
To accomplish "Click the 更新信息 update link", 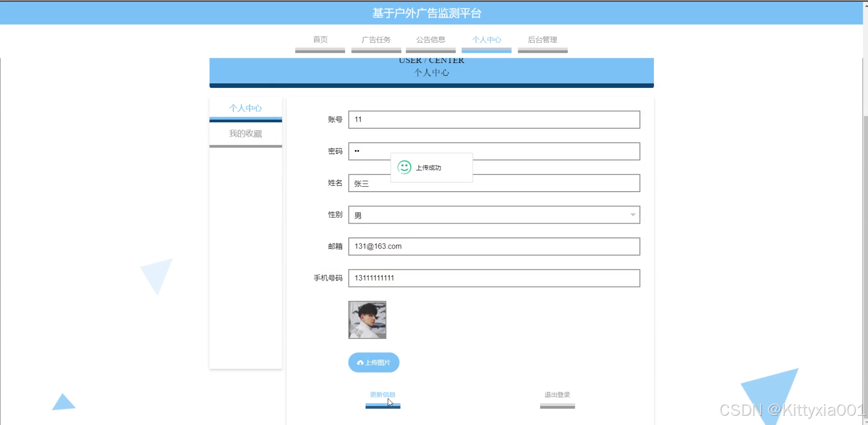I will tap(382, 394).
